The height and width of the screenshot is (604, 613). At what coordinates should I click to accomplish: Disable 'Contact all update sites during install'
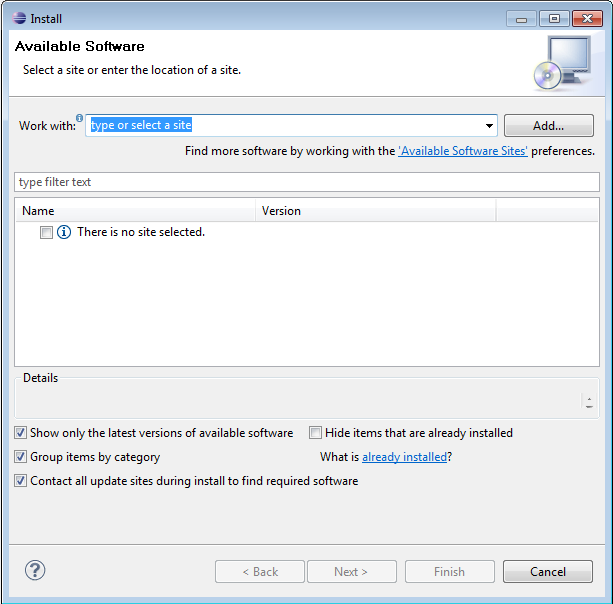pos(21,481)
